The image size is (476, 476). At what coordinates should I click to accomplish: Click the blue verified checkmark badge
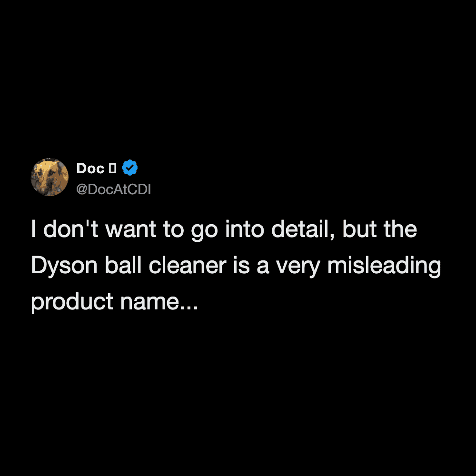coord(129,168)
